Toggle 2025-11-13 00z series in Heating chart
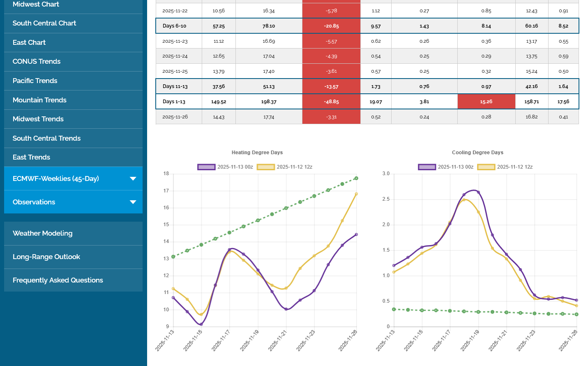 pos(226,167)
